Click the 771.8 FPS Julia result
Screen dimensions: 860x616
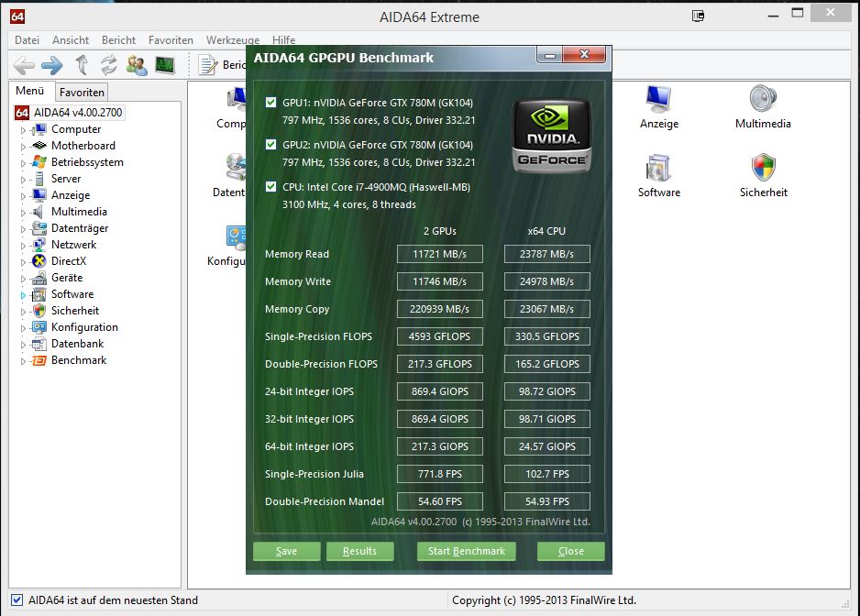coord(440,474)
